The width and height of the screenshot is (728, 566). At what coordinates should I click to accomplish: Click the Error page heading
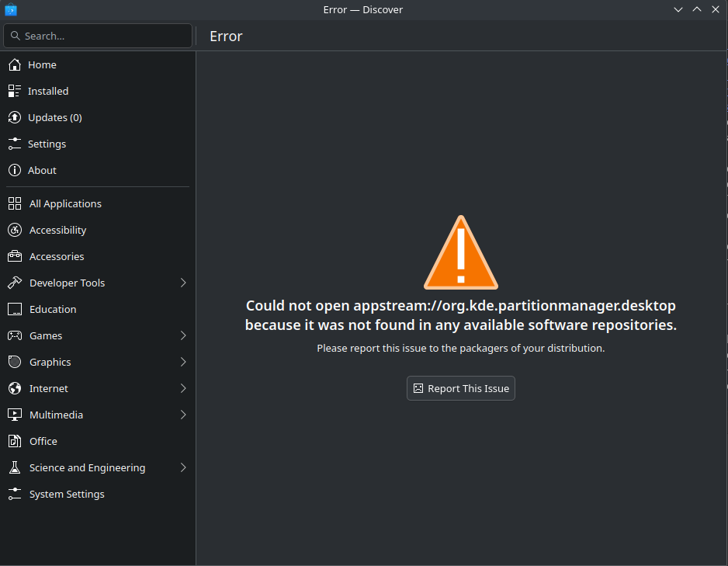tap(226, 36)
